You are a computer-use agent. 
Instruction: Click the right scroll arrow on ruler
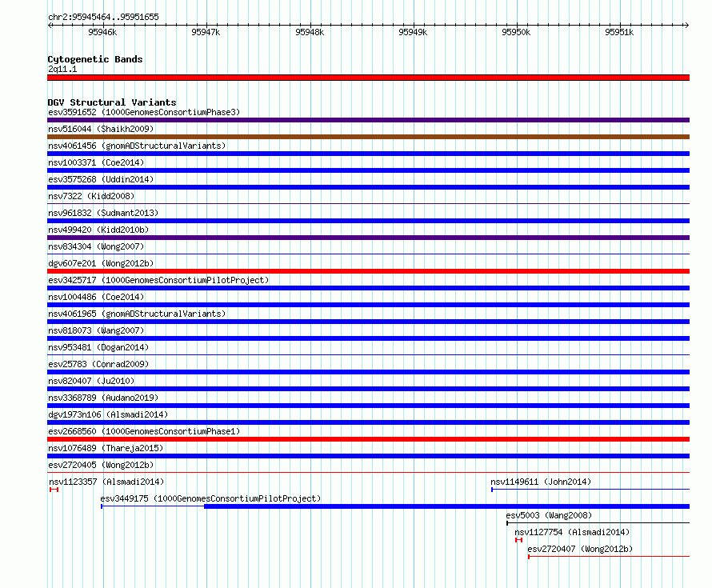(686, 25)
